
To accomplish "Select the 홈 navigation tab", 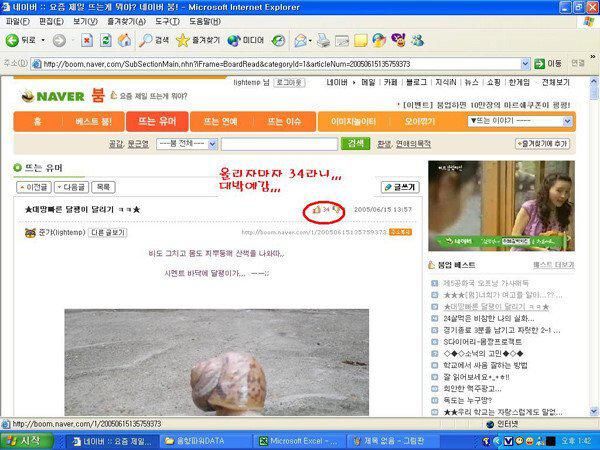I will coord(38,122).
